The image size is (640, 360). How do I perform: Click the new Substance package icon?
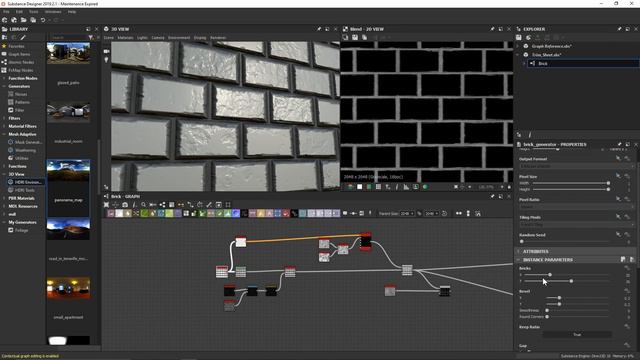tap(4, 20)
